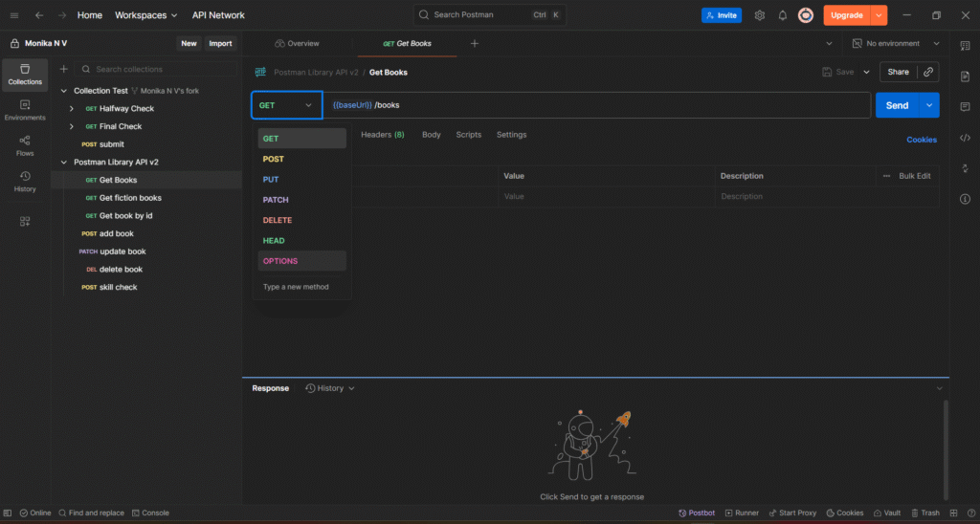This screenshot has width=980, height=524.
Task: Open the Workspaces dropdown menu
Action: 146,15
